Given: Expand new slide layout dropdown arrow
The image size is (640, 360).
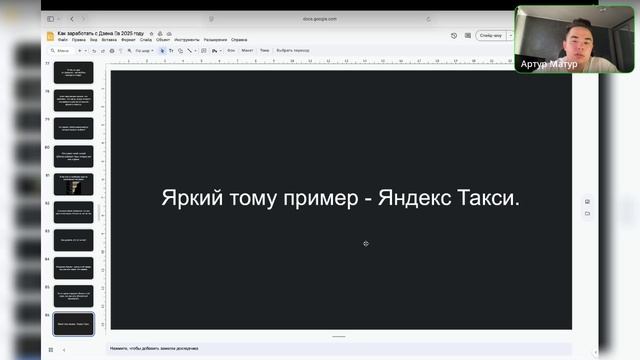Looking at the screenshot, I should [85, 51].
